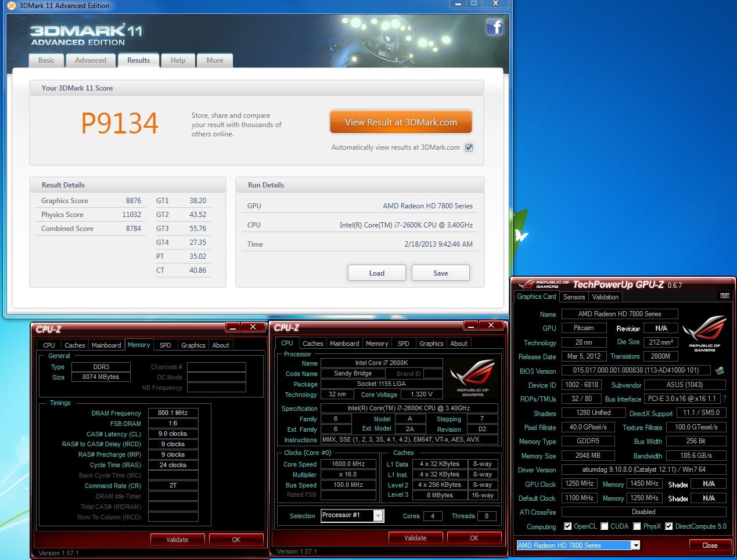Open SPD tab in CPU-Z memory window
The image size is (737, 560).
pos(166,345)
